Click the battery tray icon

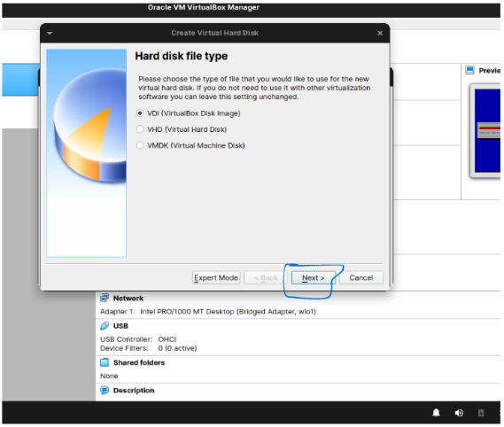[x=481, y=413]
